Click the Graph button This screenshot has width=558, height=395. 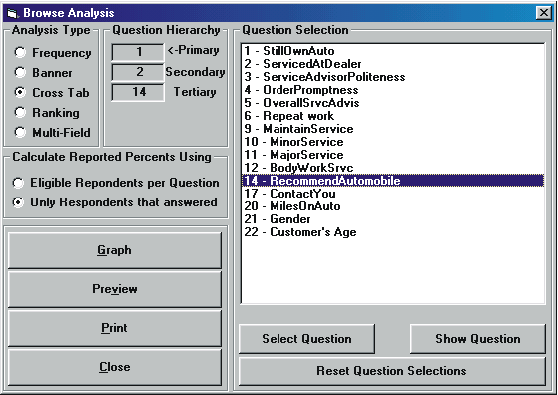tap(115, 250)
